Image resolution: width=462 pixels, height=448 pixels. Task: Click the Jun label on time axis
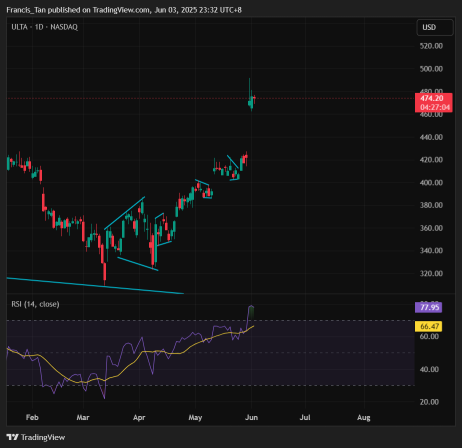click(x=252, y=417)
